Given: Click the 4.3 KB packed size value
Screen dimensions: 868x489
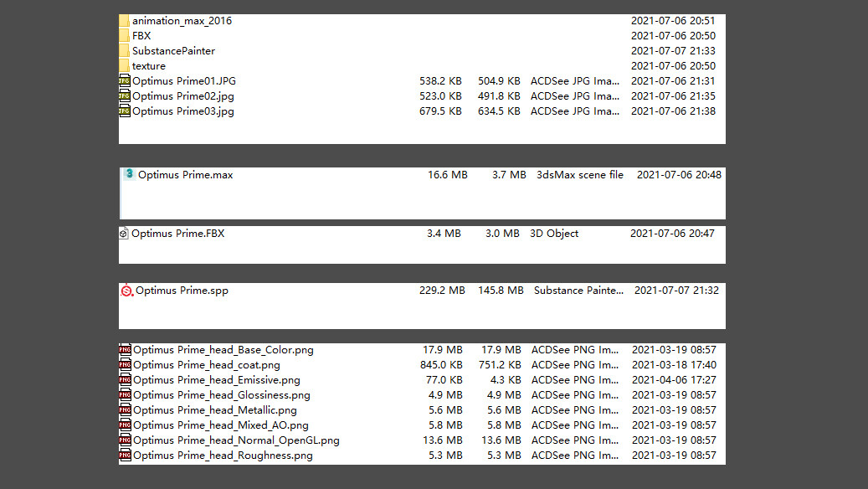Looking at the screenshot, I should pos(506,380).
